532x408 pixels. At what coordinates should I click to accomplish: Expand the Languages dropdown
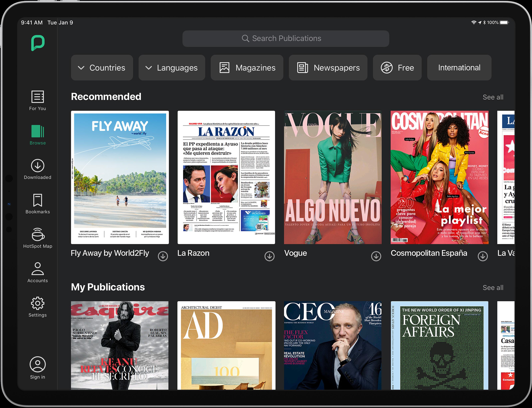click(x=172, y=68)
